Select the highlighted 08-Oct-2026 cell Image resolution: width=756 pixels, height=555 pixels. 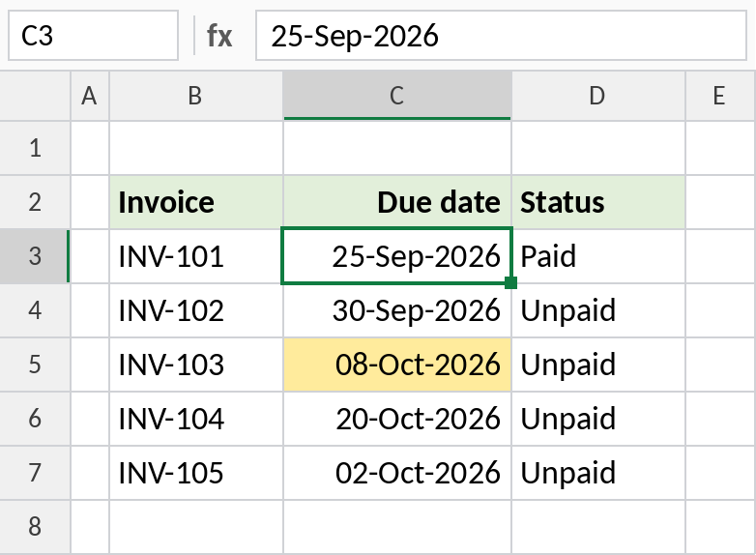[397, 365]
